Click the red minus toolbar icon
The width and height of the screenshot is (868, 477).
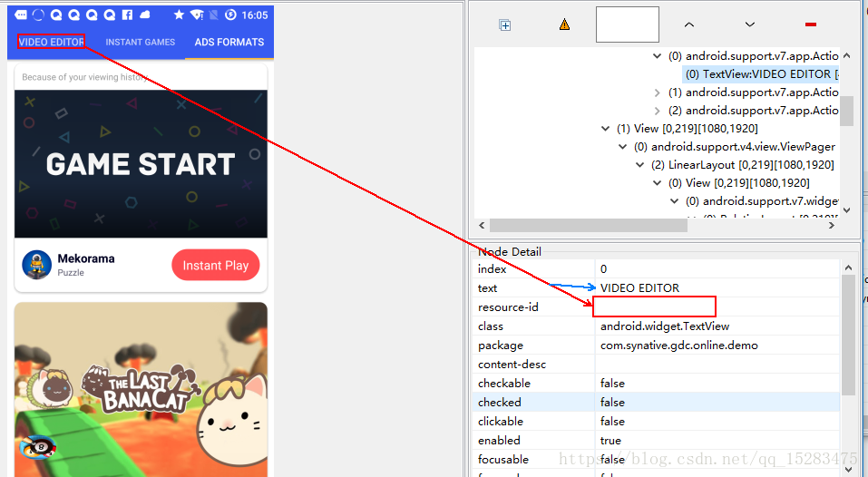coord(811,24)
